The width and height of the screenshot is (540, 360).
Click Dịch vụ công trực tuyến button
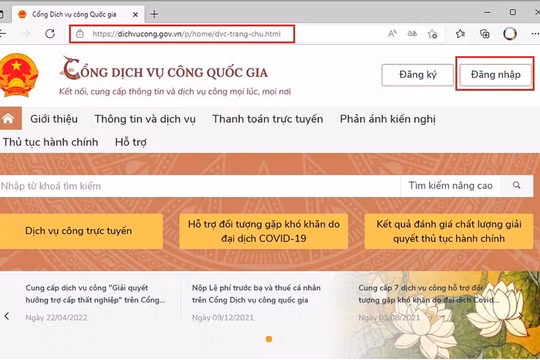(81, 231)
